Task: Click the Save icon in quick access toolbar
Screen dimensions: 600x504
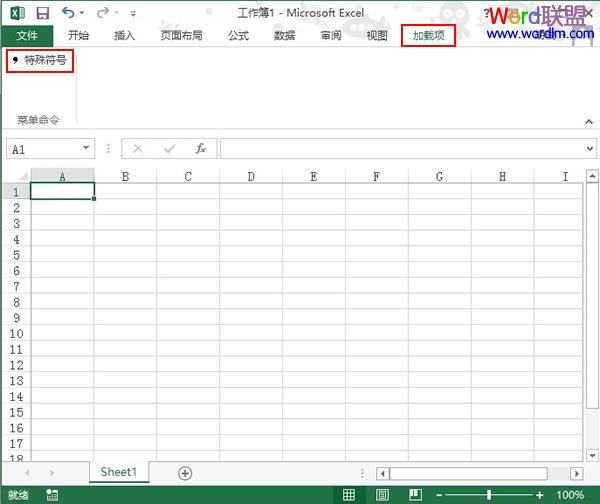Action: 42,13
